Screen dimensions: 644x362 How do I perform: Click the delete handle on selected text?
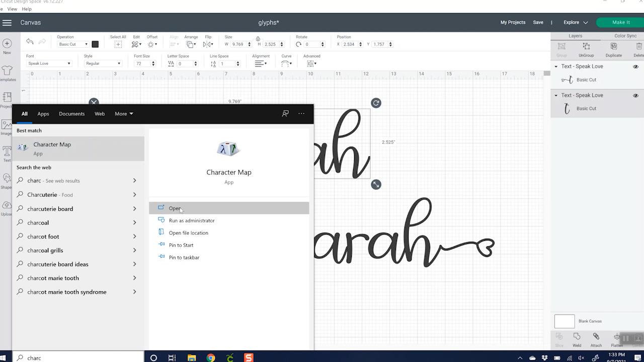click(x=94, y=102)
